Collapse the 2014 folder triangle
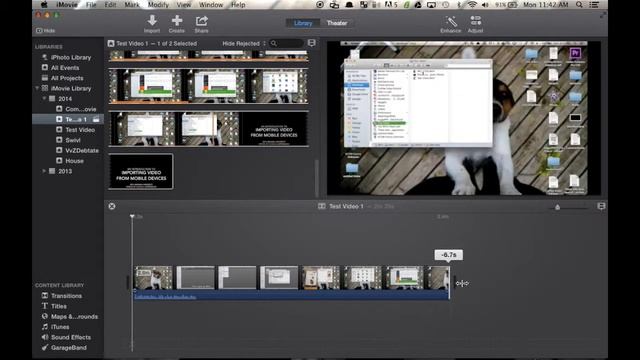Viewport: 640px width, 360px height. (44, 99)
